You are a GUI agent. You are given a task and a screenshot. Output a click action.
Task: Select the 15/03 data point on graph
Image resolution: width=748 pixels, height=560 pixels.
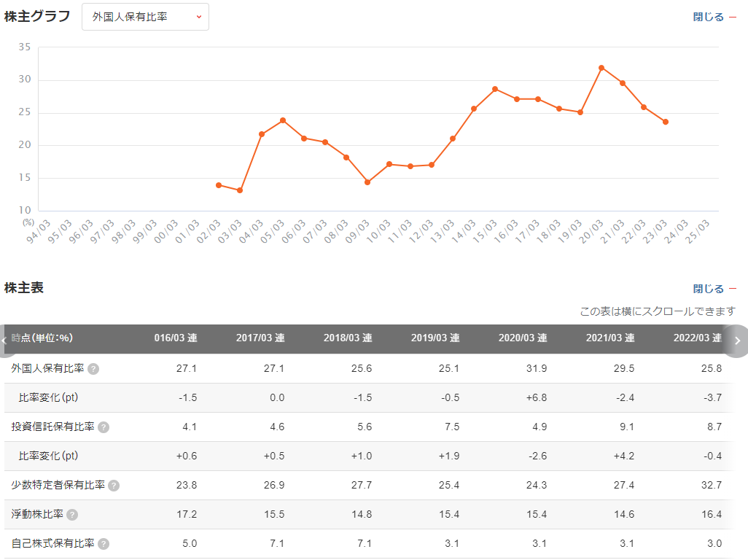point(495,89)
